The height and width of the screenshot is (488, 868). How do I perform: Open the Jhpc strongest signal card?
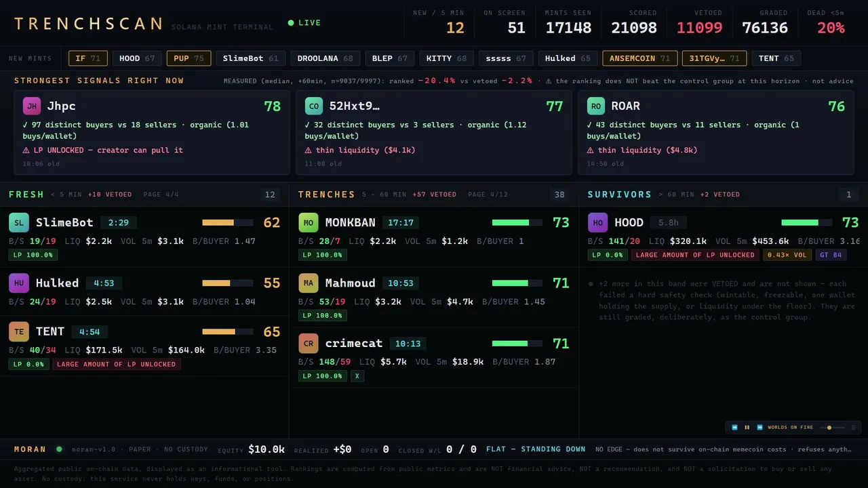[x=152, y=133]
